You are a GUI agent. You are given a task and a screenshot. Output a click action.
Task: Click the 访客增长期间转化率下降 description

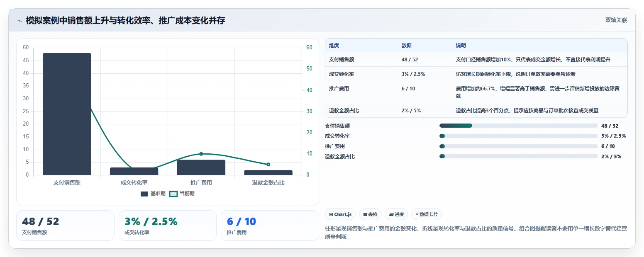(515, 74)
